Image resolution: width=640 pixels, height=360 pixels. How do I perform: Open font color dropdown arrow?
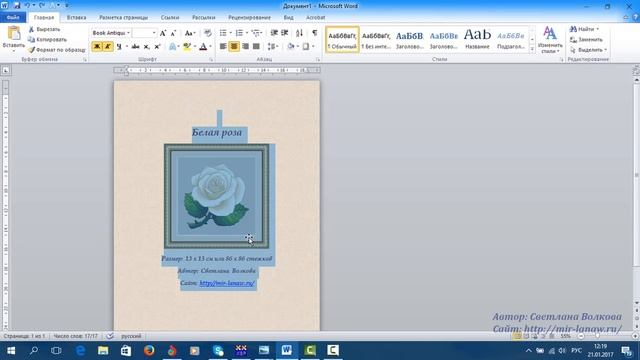[x=210, y=47]
